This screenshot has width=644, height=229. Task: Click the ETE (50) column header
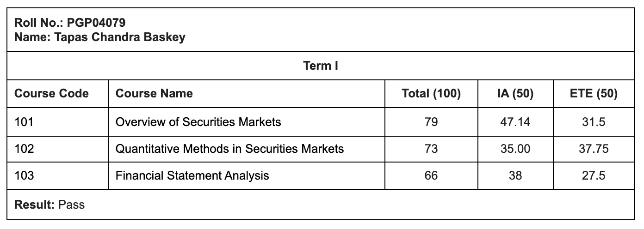click(x=594, y=94)
